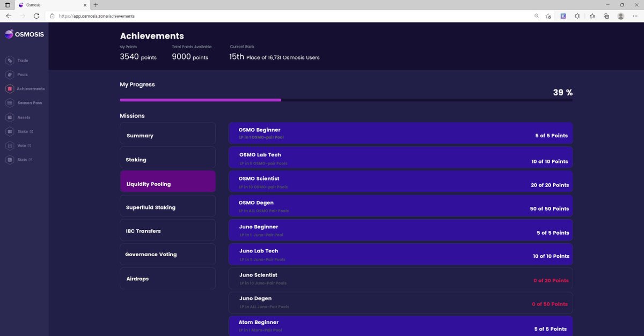This screenshot has width=644, height=336.
Task: Open the Stake external link
Action: tap(23, 131)
